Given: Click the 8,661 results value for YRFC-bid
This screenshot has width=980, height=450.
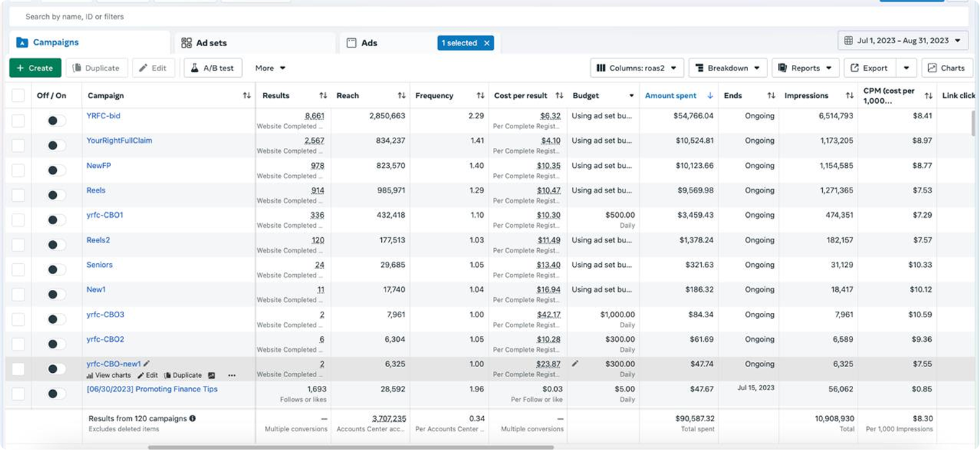Looking at the screenshot, I should click(x=314, y=115).
